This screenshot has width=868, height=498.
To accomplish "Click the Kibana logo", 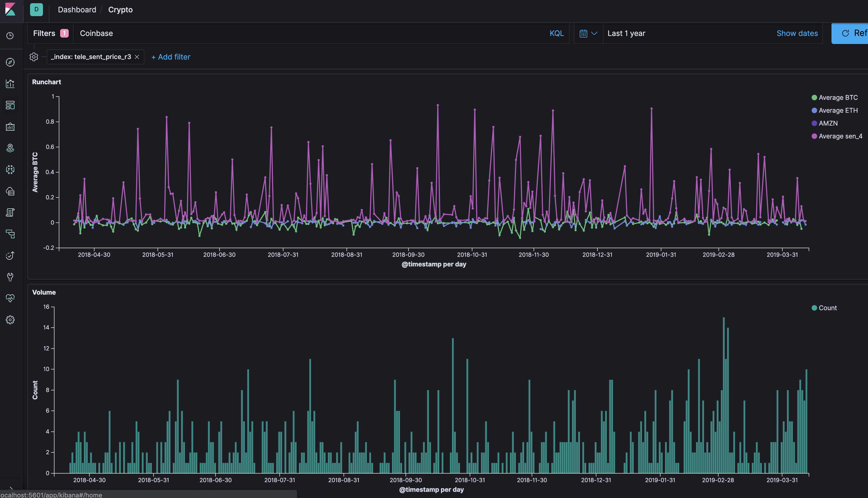I will pos(10,10).
